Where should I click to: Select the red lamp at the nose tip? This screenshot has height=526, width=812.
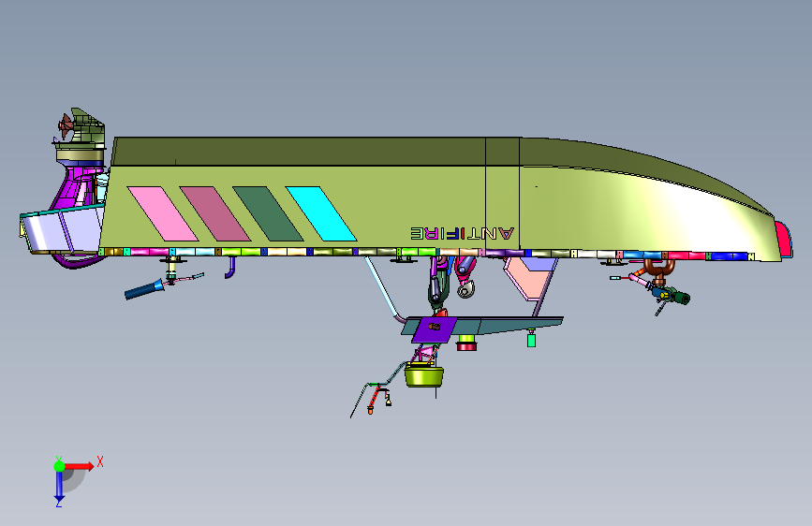pyautogui.click(x=784, y=240)
